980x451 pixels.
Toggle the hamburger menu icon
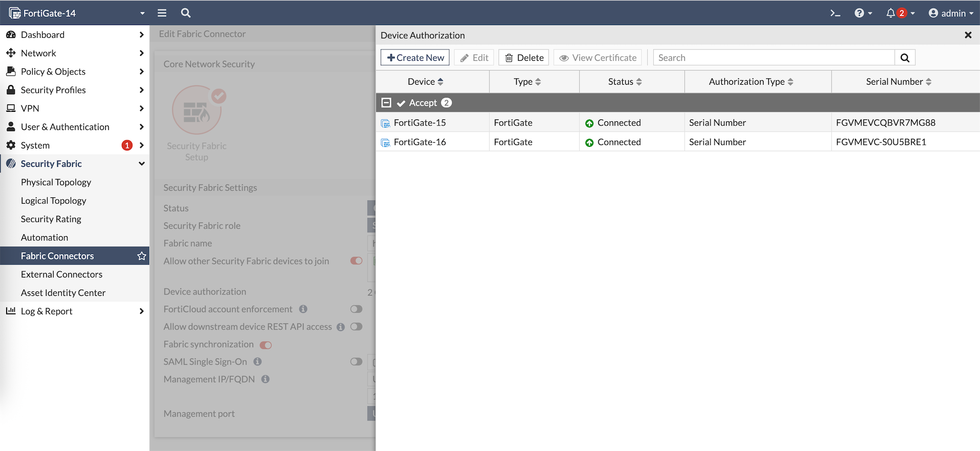pos(162,13)
